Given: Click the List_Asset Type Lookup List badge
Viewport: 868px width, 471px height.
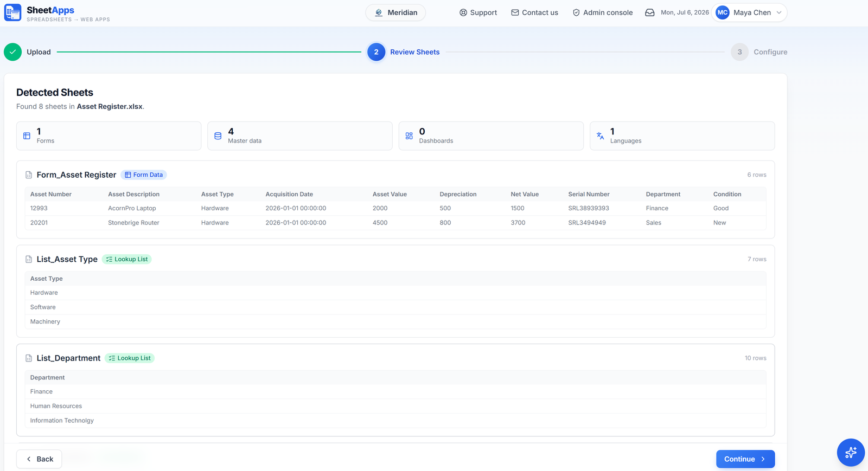Looking at the screenshot, I should [x=126, y=259].
